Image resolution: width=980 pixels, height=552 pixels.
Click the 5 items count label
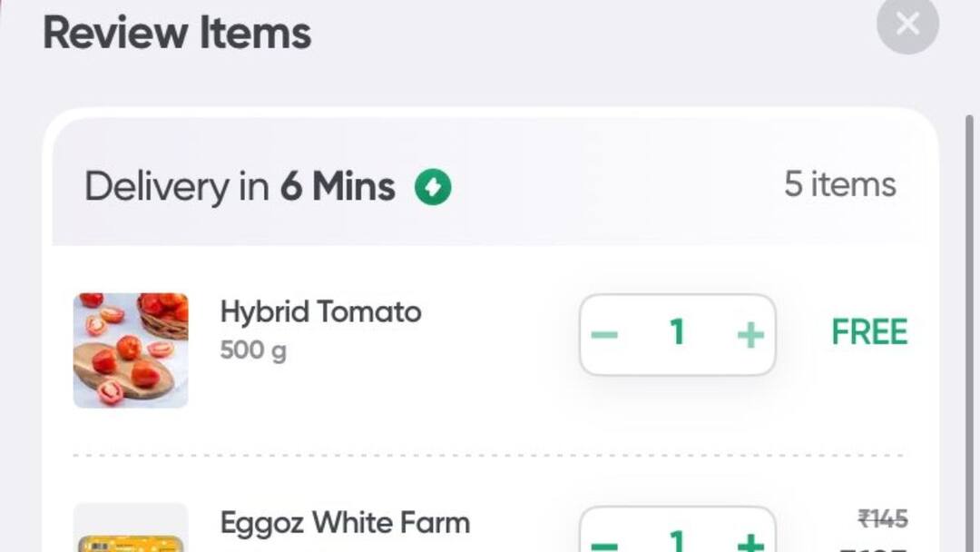[x=839, y=185]
